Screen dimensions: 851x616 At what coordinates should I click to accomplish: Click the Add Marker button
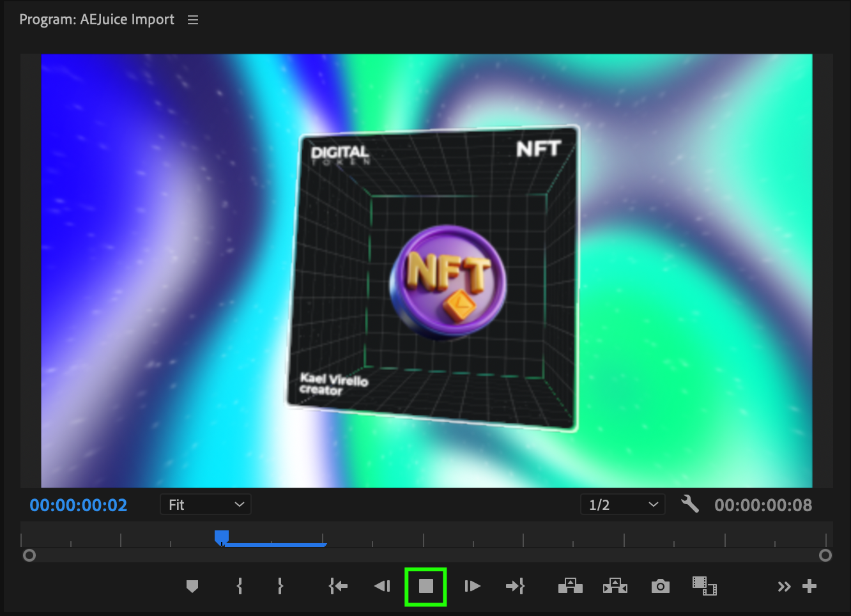coord(192,586)
